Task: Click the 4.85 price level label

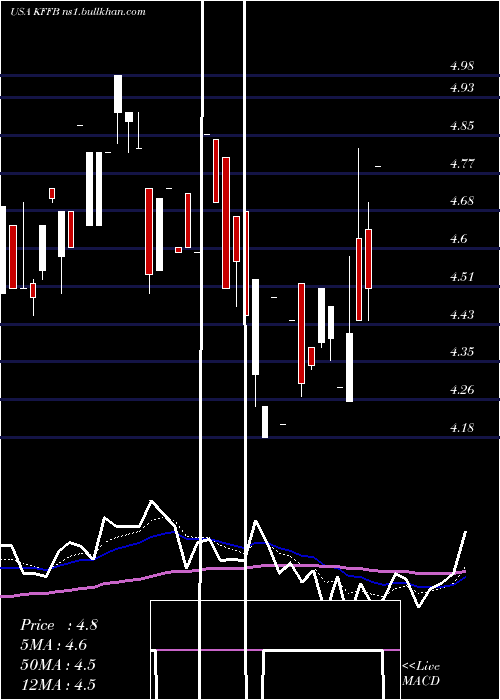Action: [462, 125]
